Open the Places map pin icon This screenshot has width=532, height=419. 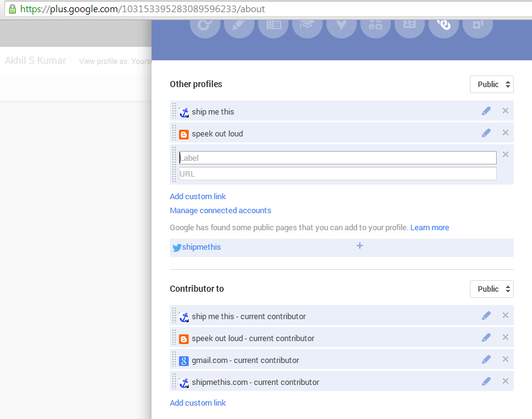[x=341, y=24]
